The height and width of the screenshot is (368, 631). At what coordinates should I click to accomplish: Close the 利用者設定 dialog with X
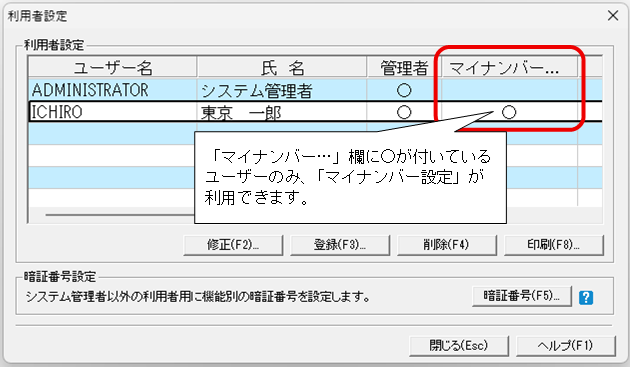coord(613,16)
